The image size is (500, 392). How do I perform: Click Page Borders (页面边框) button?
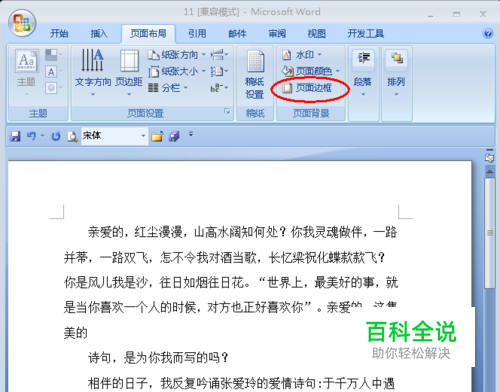[x=307, y=88]
